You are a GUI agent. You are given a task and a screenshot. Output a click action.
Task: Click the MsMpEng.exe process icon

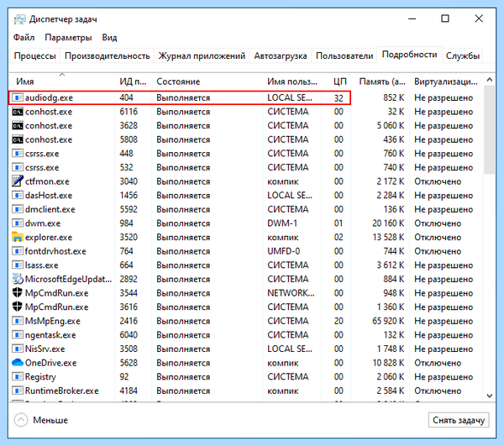18,321
